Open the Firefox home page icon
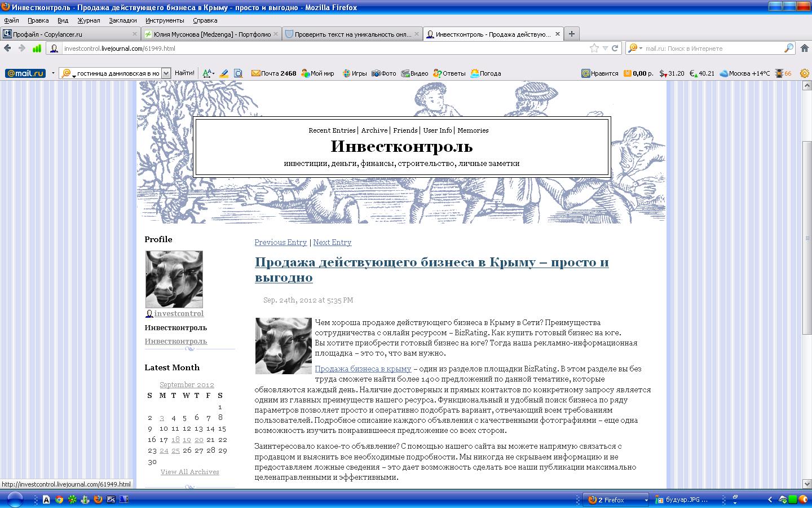Viewport: 812px width, 508px height. pos(805,48)
